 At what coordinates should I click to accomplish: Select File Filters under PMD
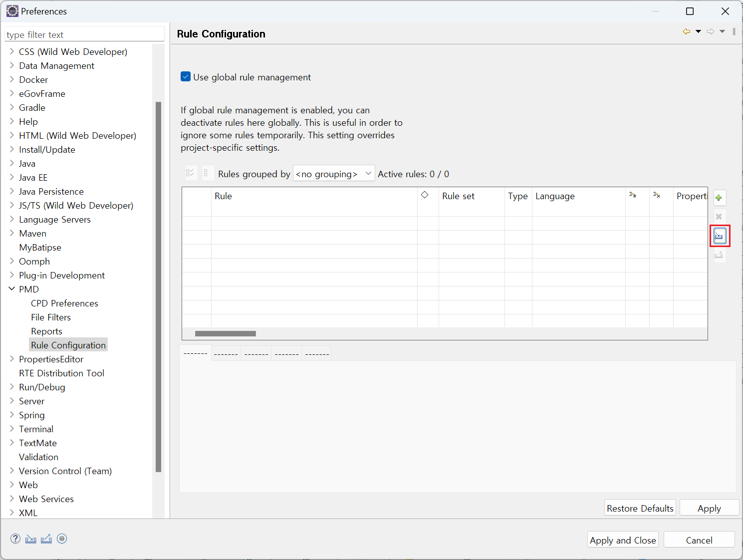(51, 317)
